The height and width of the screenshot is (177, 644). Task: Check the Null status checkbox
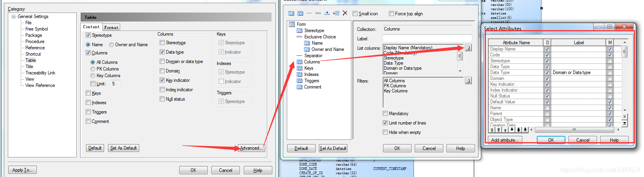click(x=162, y=99)
